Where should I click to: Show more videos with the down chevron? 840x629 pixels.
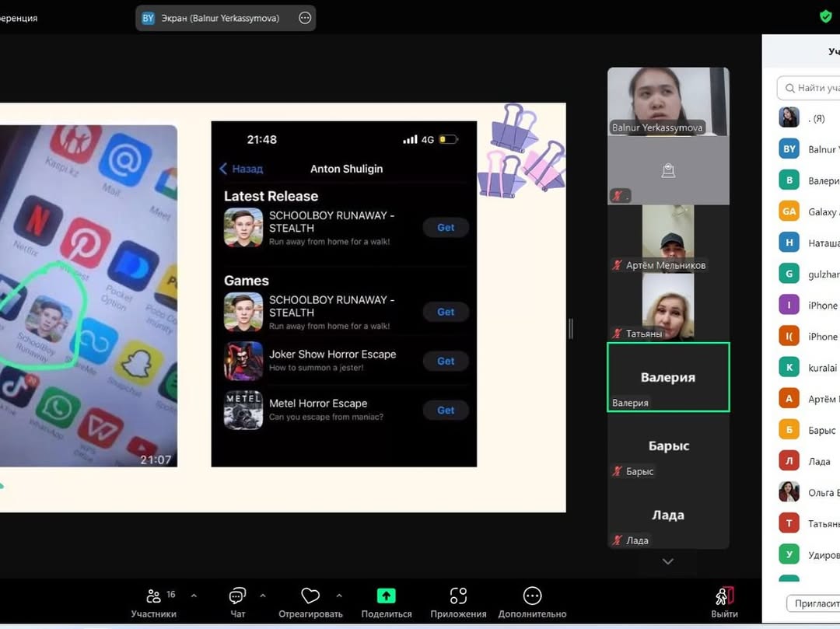(667, 561)
